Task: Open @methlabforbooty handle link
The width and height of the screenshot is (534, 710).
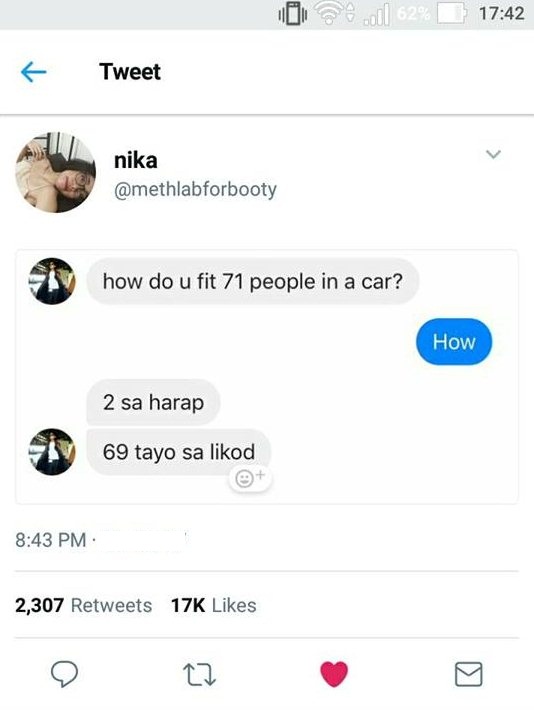Action: click(195, 189)
